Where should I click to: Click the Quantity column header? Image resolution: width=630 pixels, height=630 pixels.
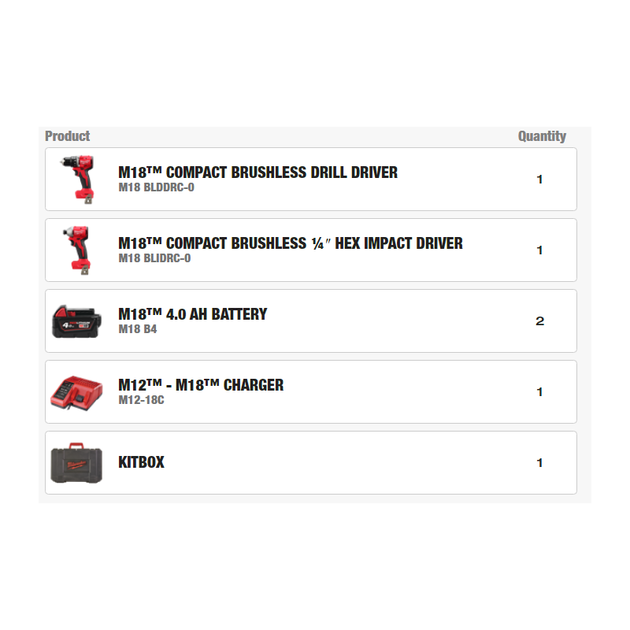542,136
